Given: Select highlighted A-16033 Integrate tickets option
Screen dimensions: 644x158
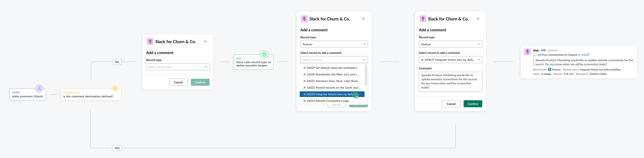Looking at the screenshot, I should (332, 94).
